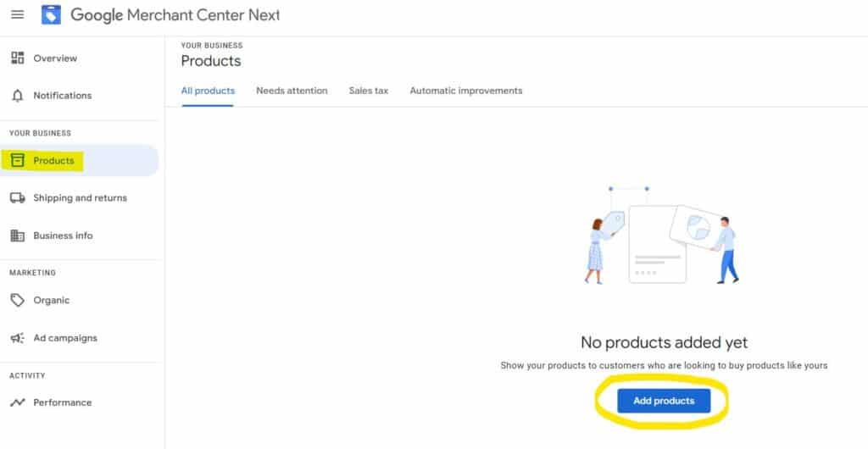
Task: Open the Sales tax tab
Action: pos(369,91)
